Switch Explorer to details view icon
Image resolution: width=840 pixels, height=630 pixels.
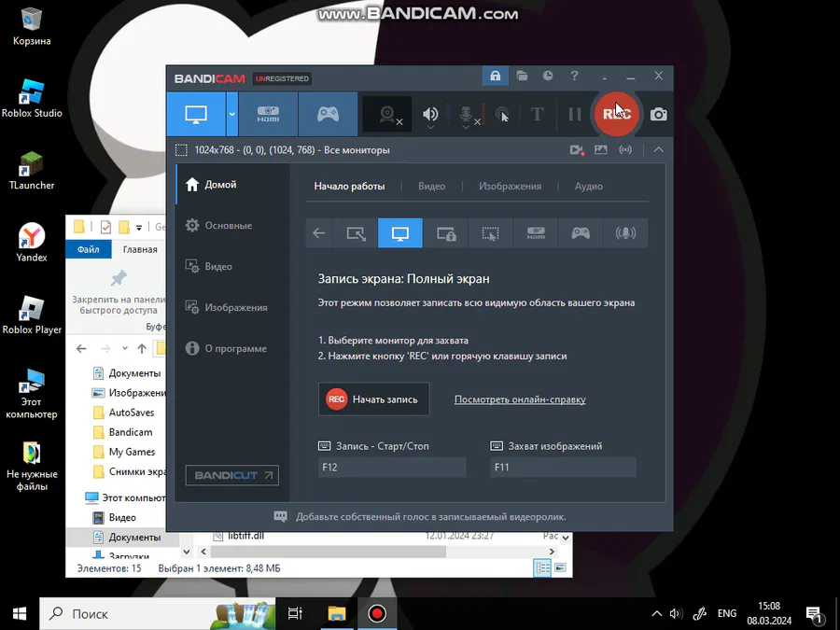(542, 567)
